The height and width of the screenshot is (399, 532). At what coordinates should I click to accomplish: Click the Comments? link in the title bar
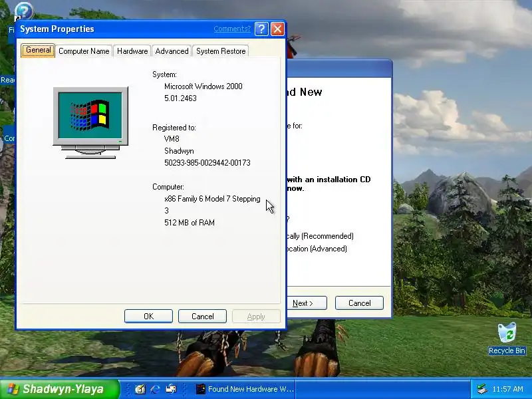(232, 29)
